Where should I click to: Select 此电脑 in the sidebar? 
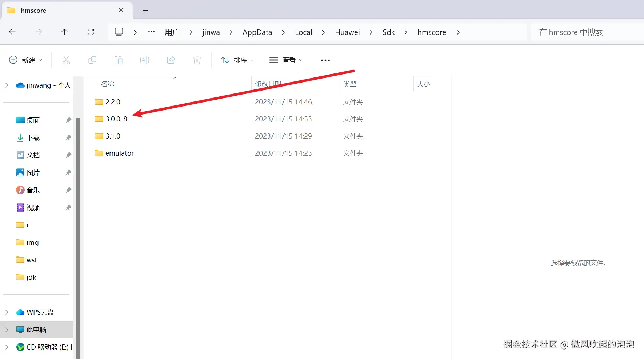pyautogui.click(x=36, y=330)
